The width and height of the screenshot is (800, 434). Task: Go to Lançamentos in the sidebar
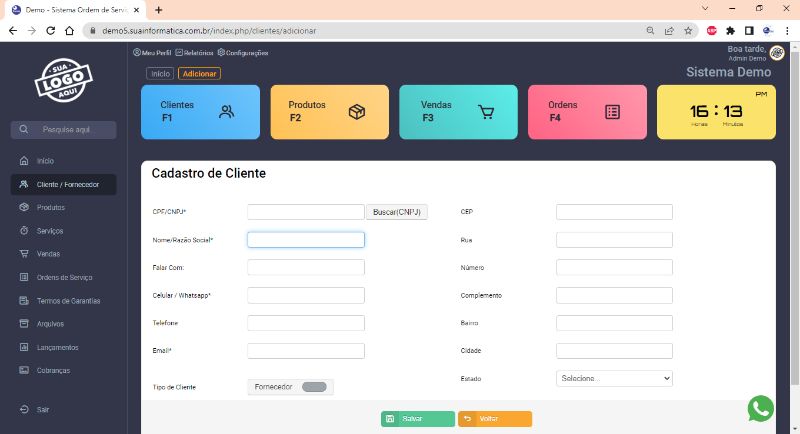(x=56, y=347)
